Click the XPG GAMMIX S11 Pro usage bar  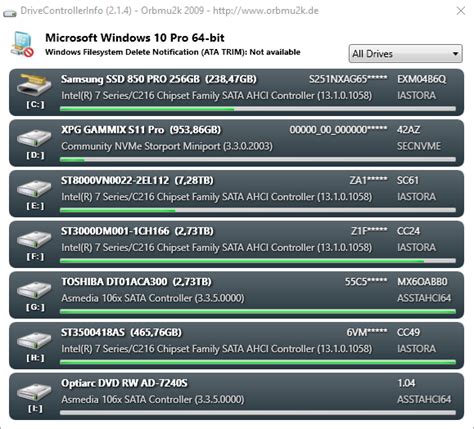pyautogui.click(x=258, y=159)
